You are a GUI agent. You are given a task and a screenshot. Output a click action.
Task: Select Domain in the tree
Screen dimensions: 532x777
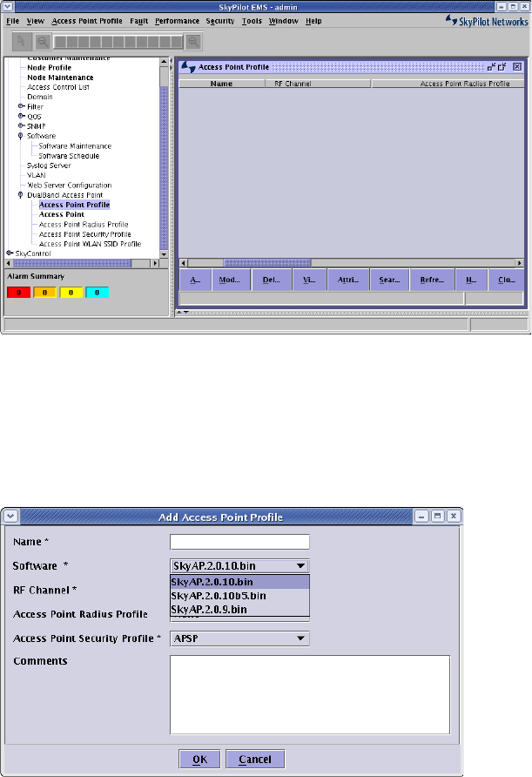[x=40, y=97]
